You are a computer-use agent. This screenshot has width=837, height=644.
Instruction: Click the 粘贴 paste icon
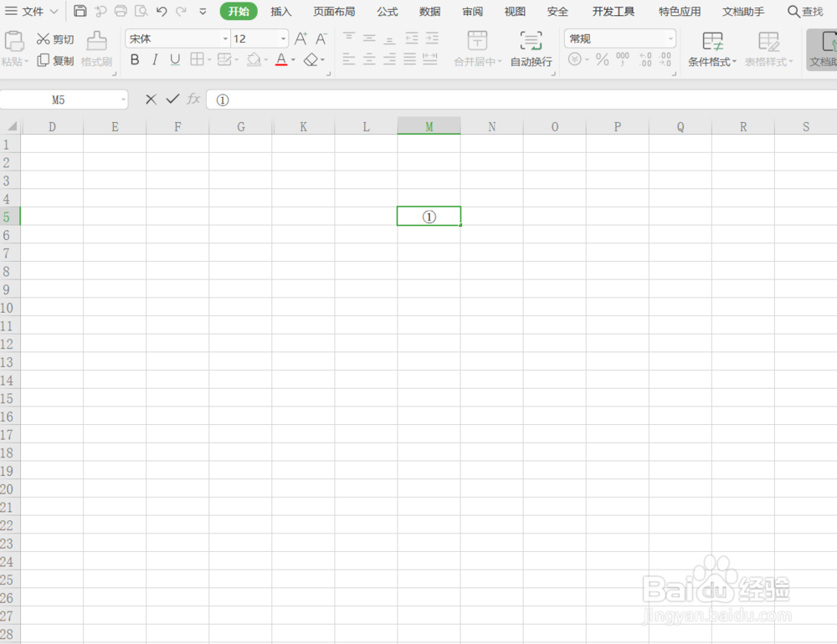tap(14, 41)
